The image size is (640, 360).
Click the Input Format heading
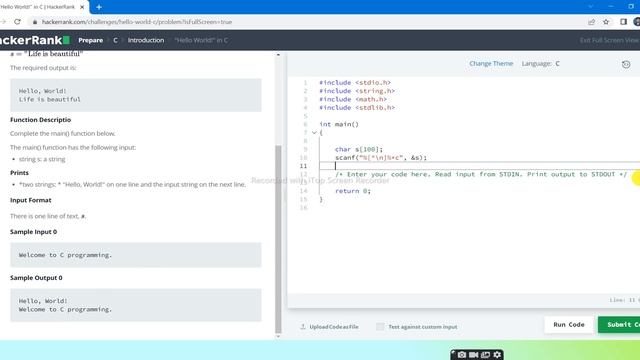coord(31,200)
